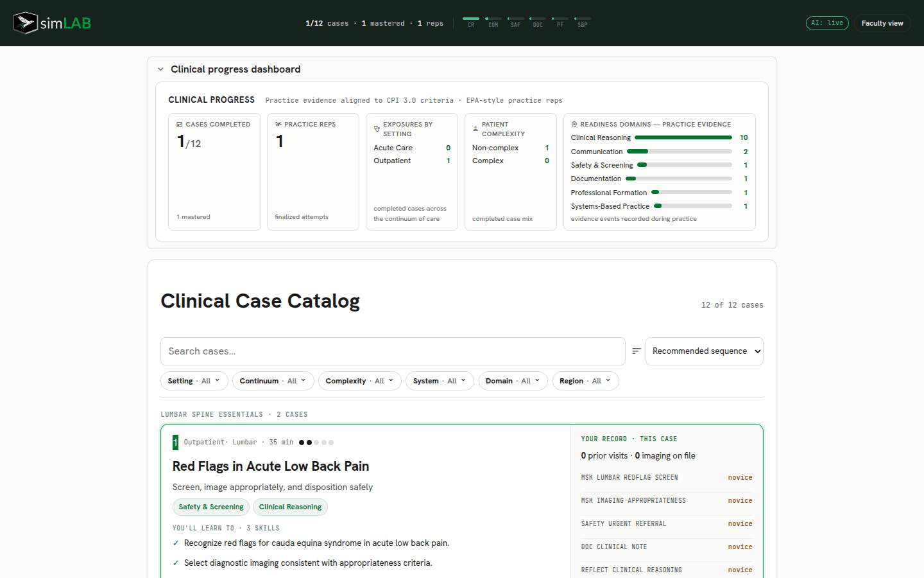Click the checkmark beside diagnostic imaging skill
924x578 pixels.
tap(176, 563)
